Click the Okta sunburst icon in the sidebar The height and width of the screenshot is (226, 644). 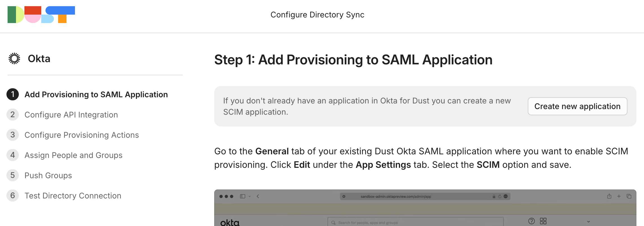click(14, 58)
